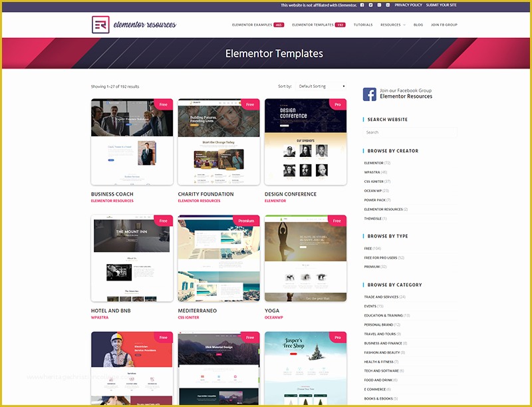Filter by creator ThemeIsle (1)
This screenshot has width=532, height=407.
375,219
